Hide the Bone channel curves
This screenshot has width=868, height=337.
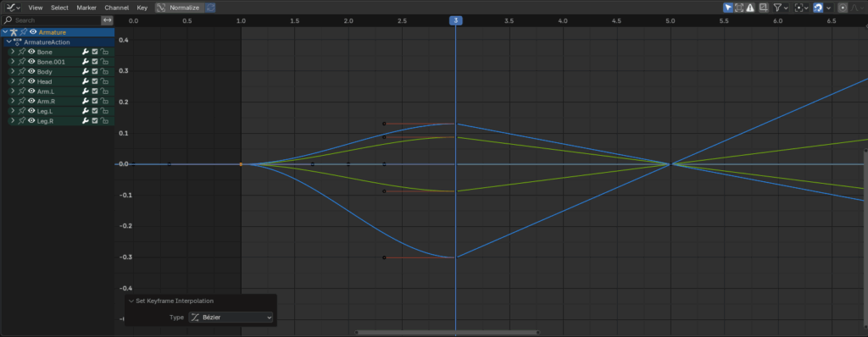31,52
